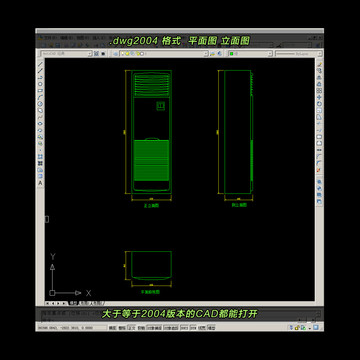Toggle the Snap mode status button
This screenshot has height=360, width=360.
[113, 328]
